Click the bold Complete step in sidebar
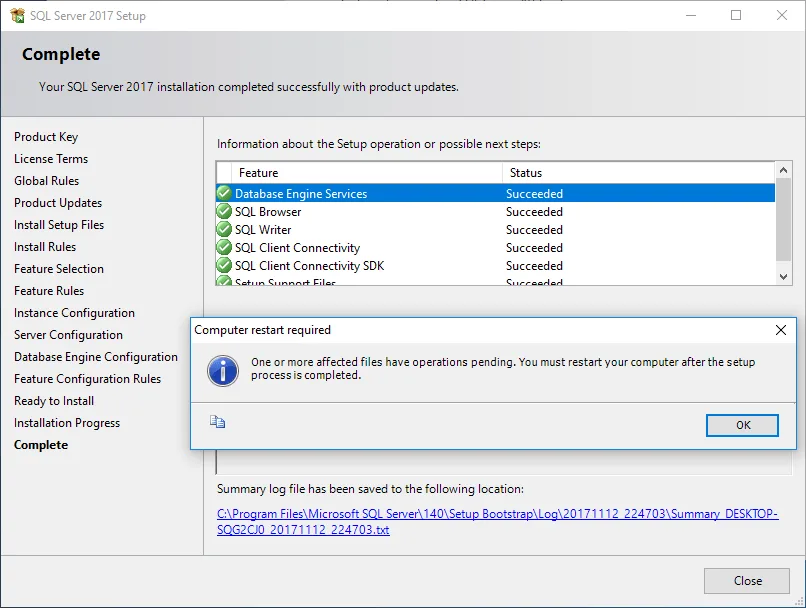Screen dimensions: 806x608 (x=41, y=445)
